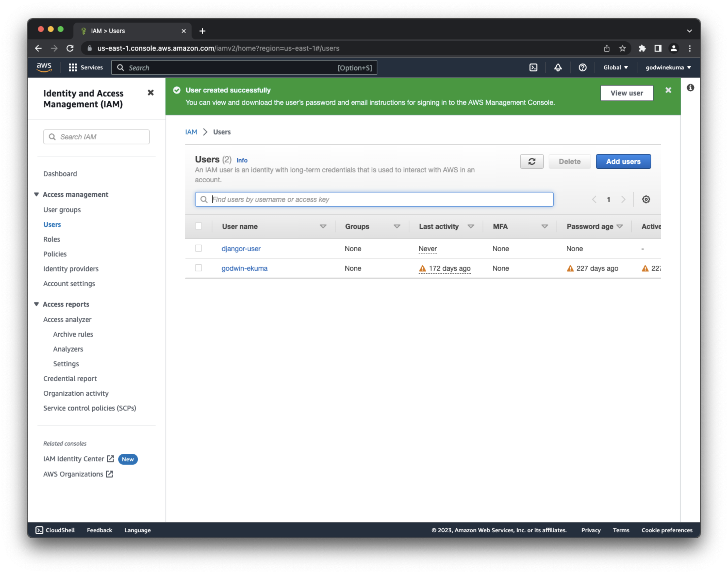Dismiss the success banner
Viewport: 728px width, 574px height.
668,90
